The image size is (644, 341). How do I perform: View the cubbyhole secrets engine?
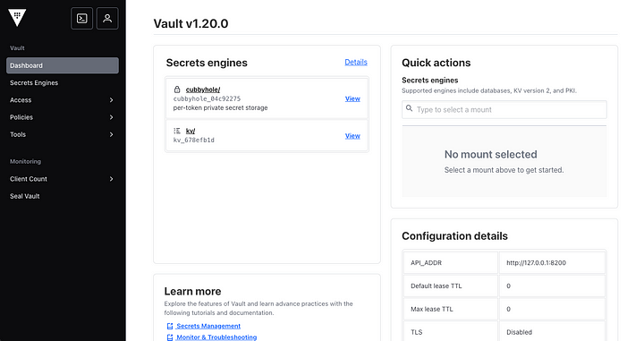(352, 98)
